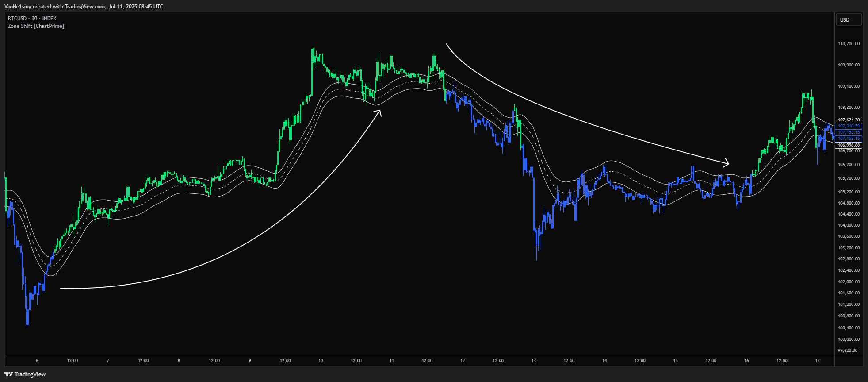Click date label 13 on the time axis
868x382 pixels.
pos(534,361)
